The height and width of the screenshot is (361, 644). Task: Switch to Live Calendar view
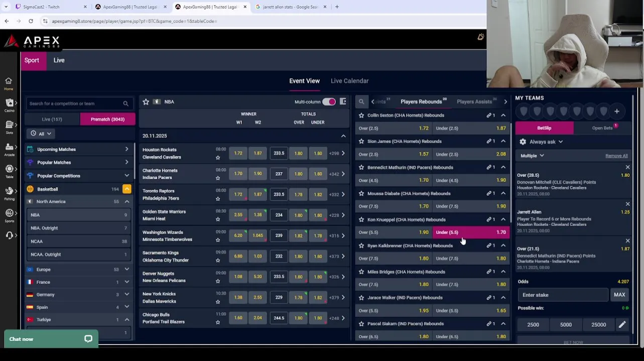[x=350, y=81]
